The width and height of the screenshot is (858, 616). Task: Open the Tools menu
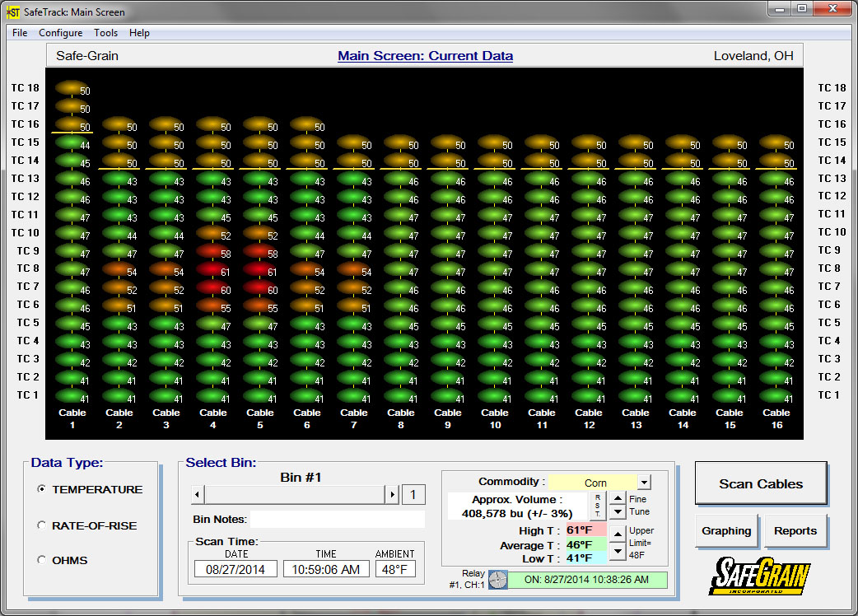pyautogui.click(x=105, y=33)
